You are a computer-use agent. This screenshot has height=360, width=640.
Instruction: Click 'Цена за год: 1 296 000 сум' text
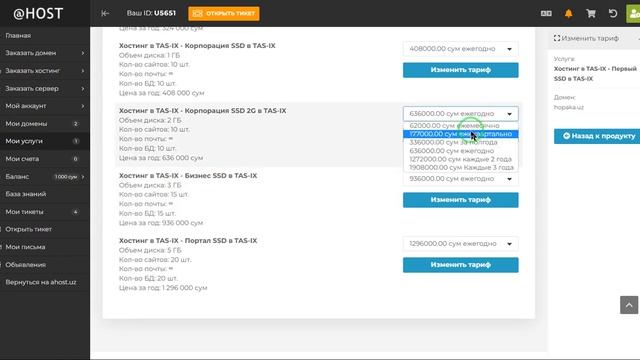pos(163,288)
